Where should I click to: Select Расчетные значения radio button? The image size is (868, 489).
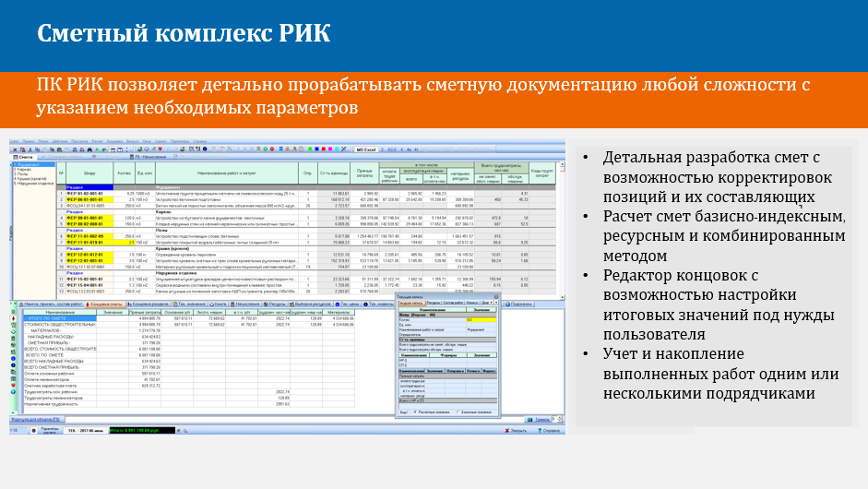(432, 412)
